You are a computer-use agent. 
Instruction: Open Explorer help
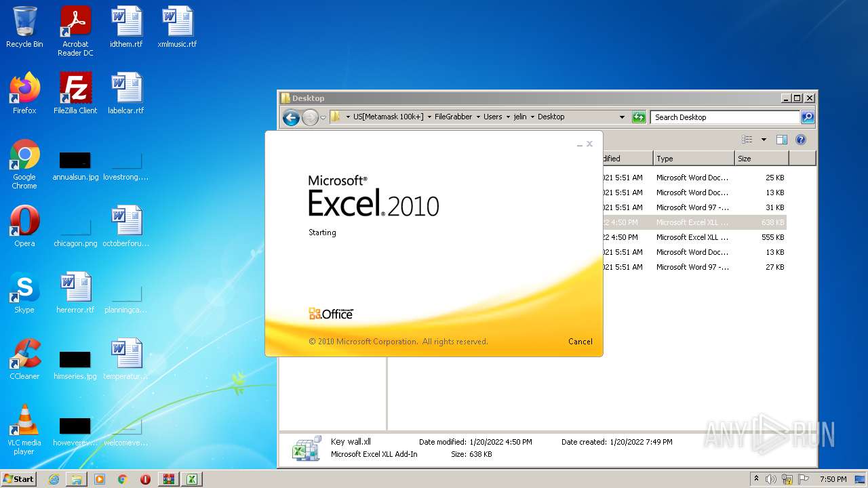pyautogui.click(x=801, y=140)
